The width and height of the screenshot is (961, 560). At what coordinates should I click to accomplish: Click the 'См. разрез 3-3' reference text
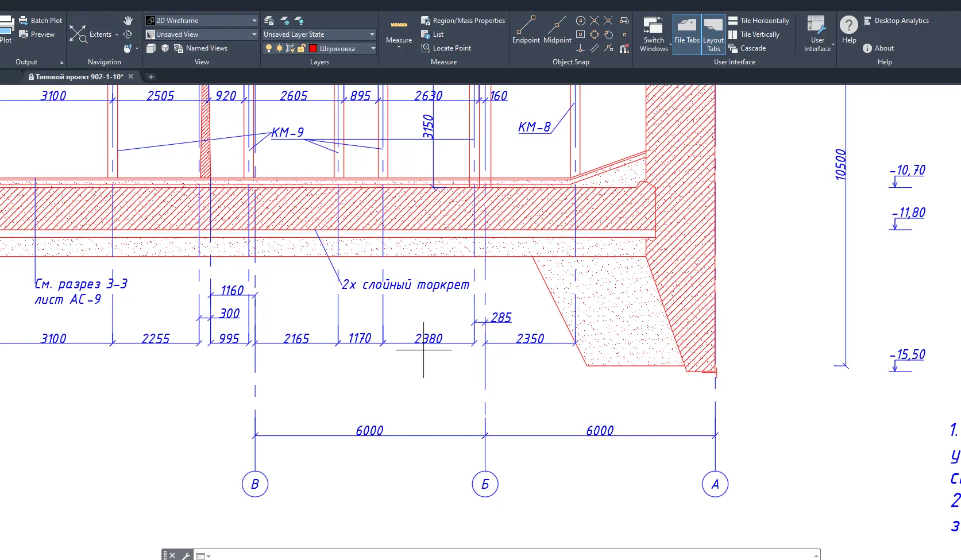(81, 284)
